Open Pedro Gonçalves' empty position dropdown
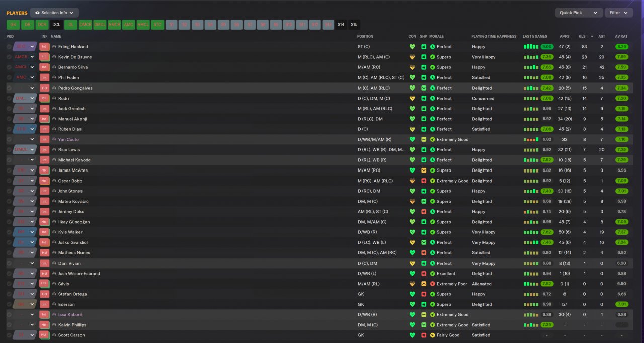The height and width of the screenshot is (343, 644). pyautogui.click(x=25, y=88)
